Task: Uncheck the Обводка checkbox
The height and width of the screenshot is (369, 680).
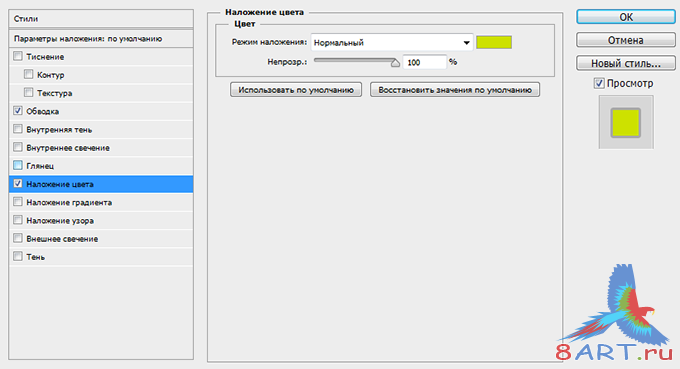Action: click(18, 111)
